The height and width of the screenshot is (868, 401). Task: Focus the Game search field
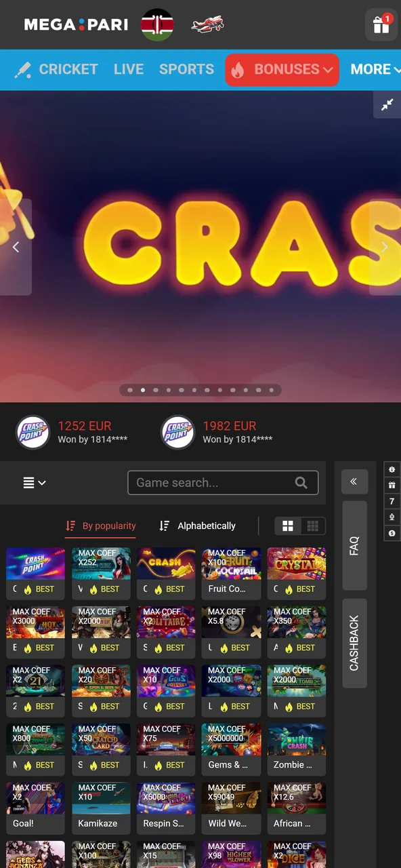223,483
